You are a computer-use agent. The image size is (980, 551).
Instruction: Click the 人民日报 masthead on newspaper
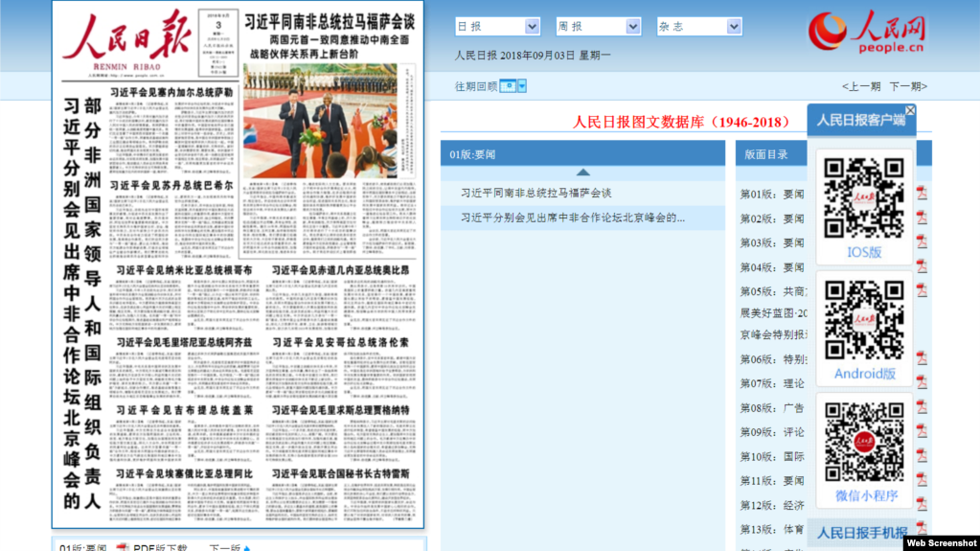point(127,38)
